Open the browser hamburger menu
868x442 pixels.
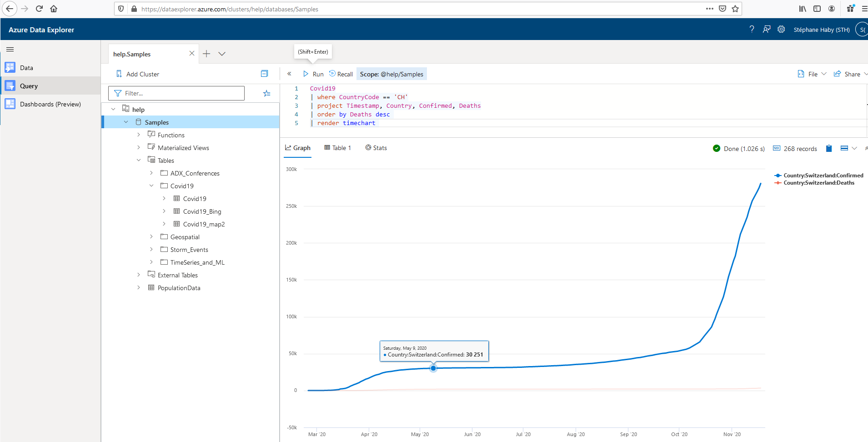pyautogui.click(x=864, y=9)
